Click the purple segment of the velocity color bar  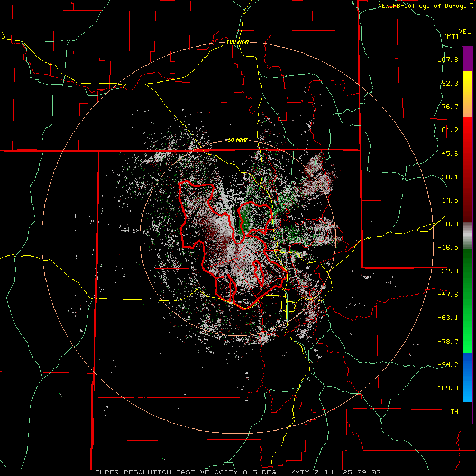467,59
